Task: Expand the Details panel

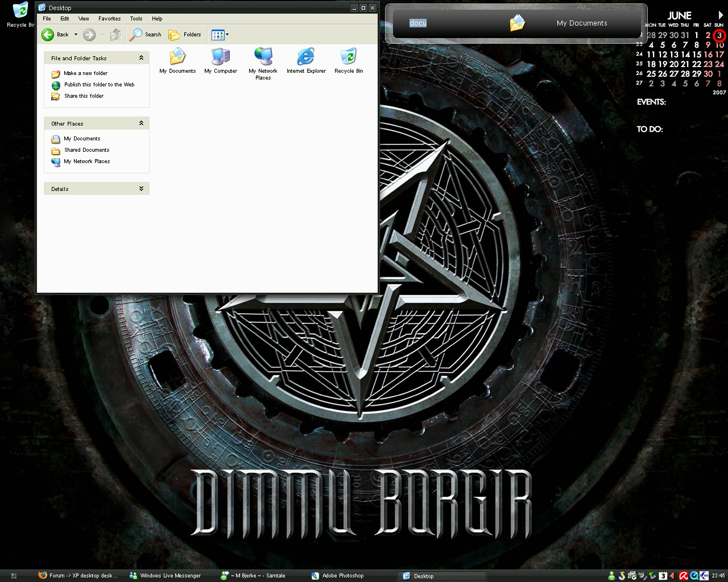Action: point(141,189)
